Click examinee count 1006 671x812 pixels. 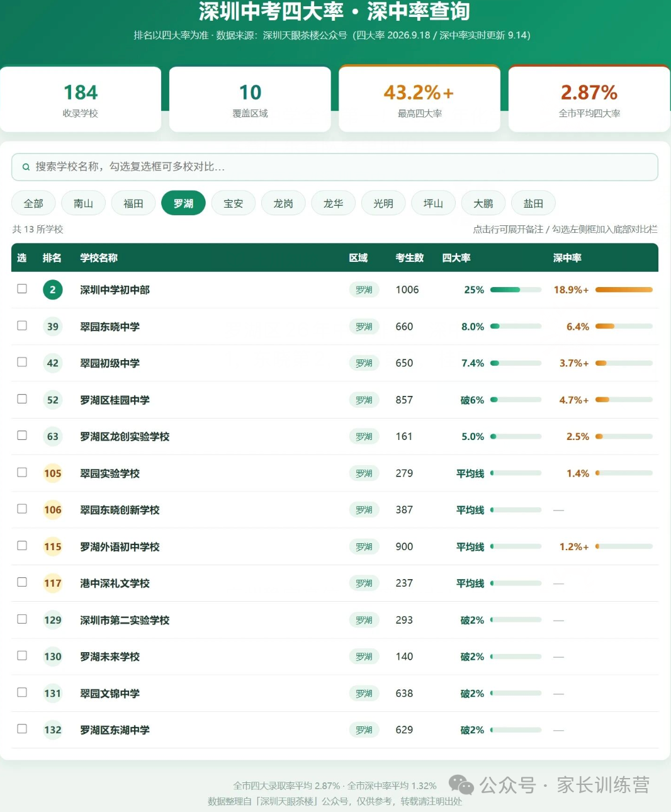coord(407,290)
